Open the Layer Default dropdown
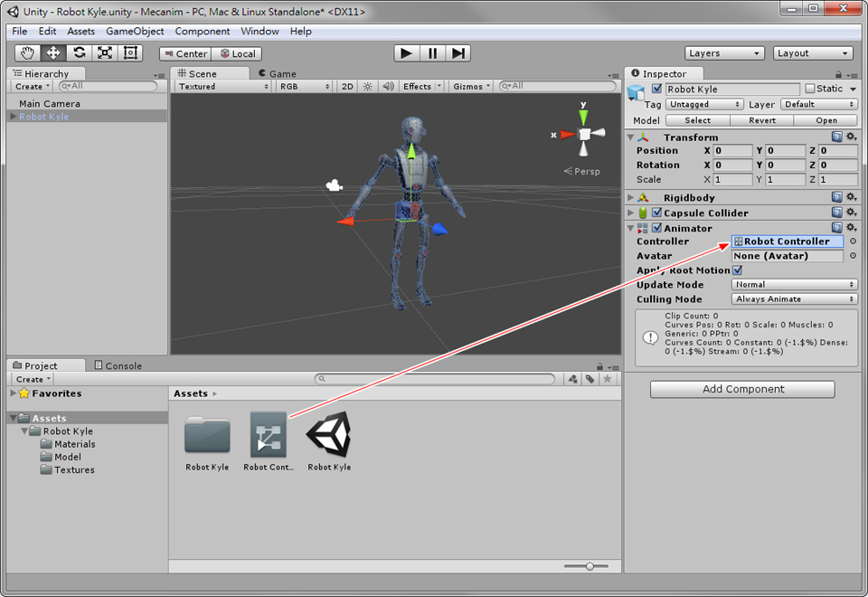This screenshot has height=597, width=868. pos(819,104)
